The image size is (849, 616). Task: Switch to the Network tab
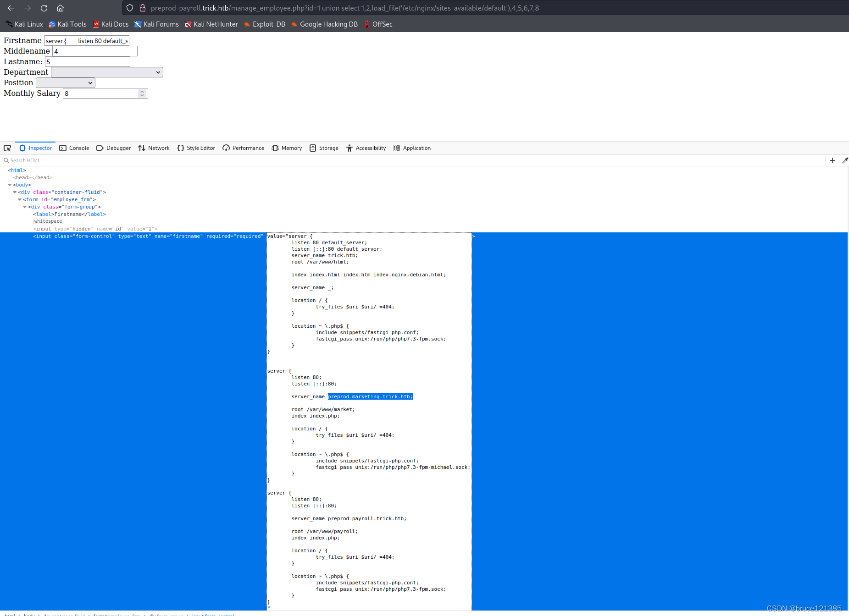(154, 148)
